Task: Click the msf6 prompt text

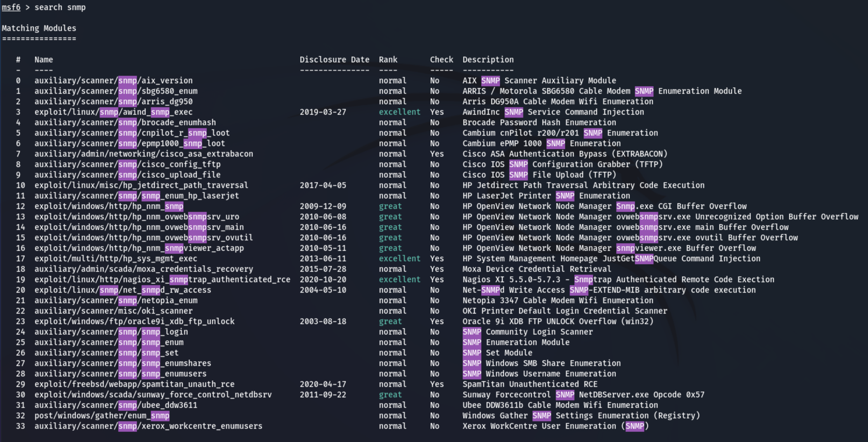Action: 11,7
